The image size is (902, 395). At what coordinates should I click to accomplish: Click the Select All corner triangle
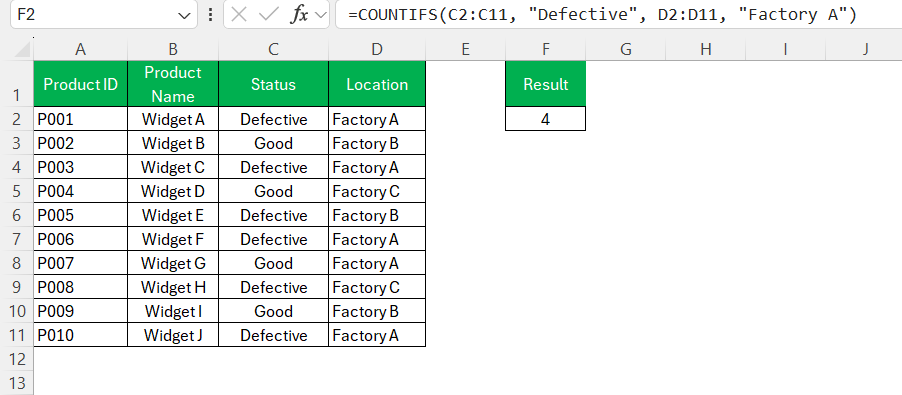(x=22, y=49)
